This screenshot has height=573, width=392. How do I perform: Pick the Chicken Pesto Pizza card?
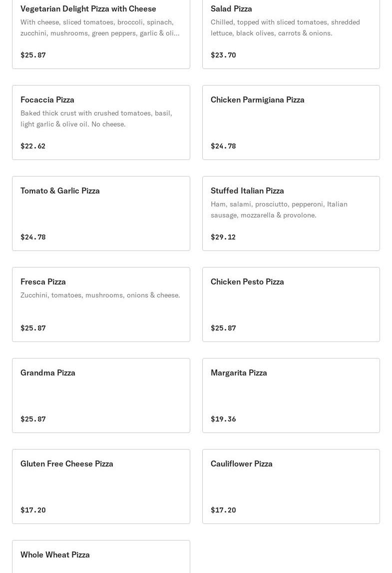pyautogui.click(x=291, y=304)
